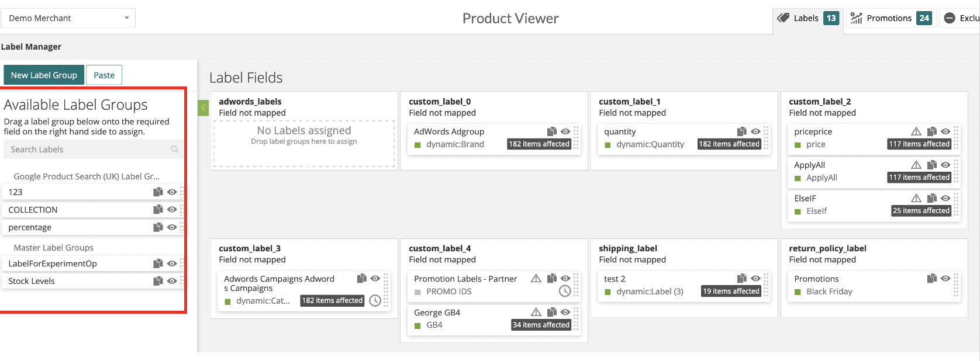Viewport: 980px width, 361px height.
Task: Copy the Stock Levels label group
Action: [158, 281]
